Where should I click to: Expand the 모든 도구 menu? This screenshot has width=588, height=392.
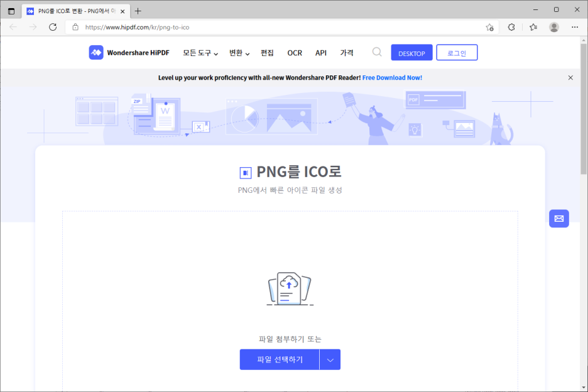pos(200,53)
